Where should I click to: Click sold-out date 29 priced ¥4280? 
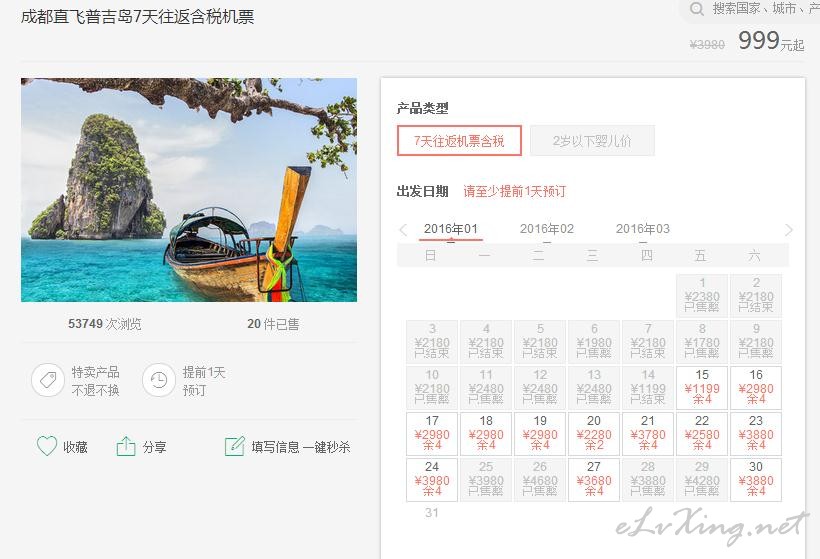tap(702, 480)
